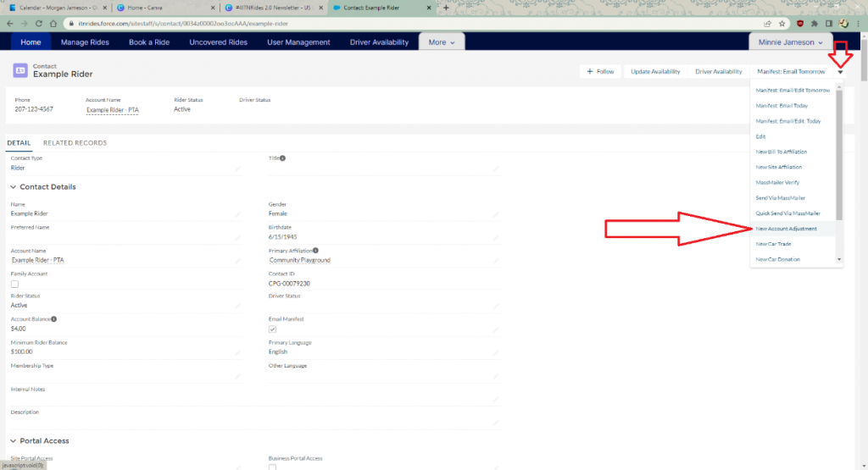The width and height of the screenshot is (868, 470).
Task: Click the browser back arrow
Action: coord(9,24)
